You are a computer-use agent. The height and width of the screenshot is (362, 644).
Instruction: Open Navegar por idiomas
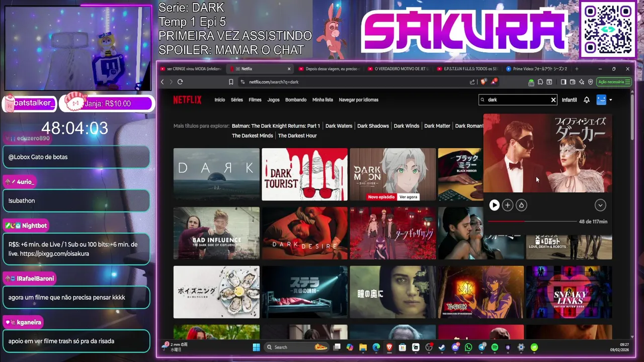click(x=359, y=100)
